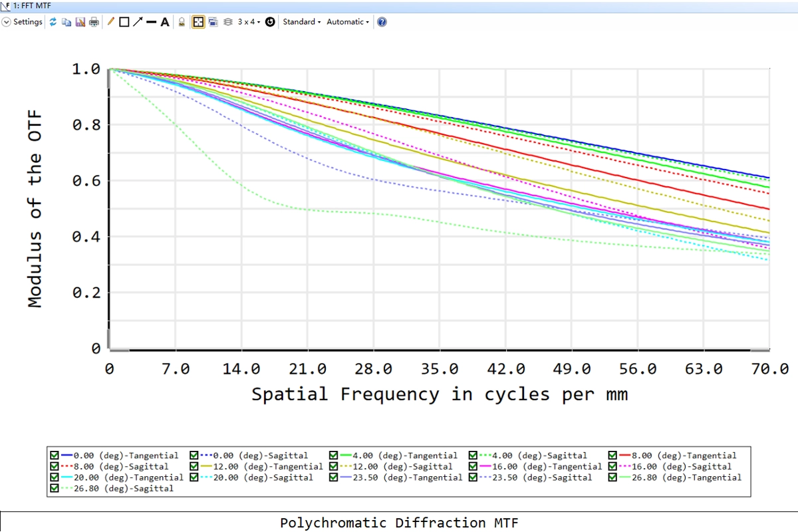Open the Automatic dropdown

[347, 22]
